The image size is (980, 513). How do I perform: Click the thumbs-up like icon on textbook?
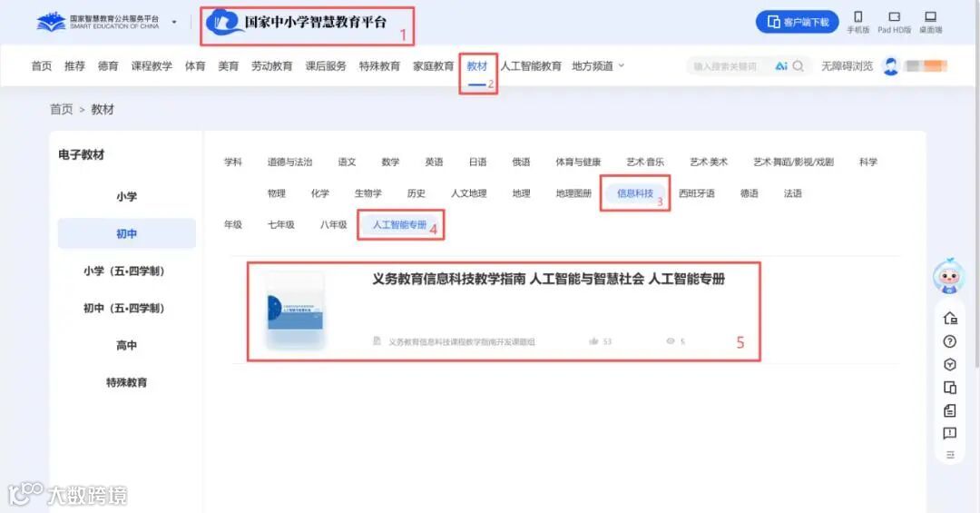click(593, 341)
